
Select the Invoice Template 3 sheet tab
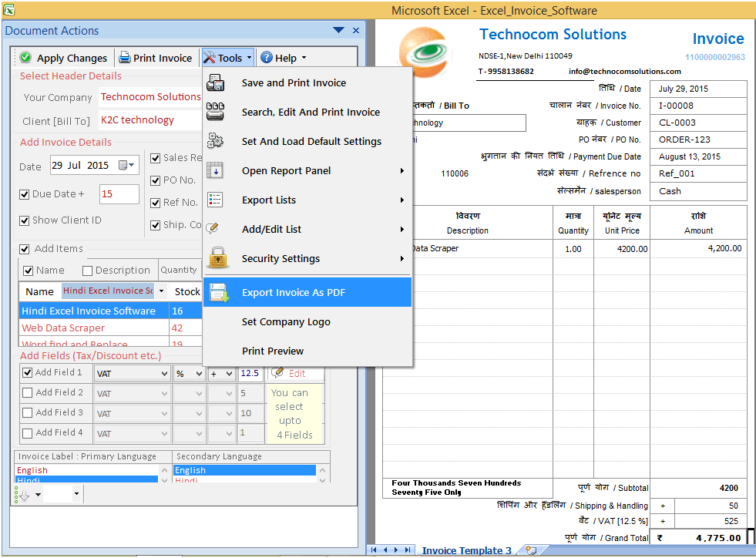click(465, 550)
